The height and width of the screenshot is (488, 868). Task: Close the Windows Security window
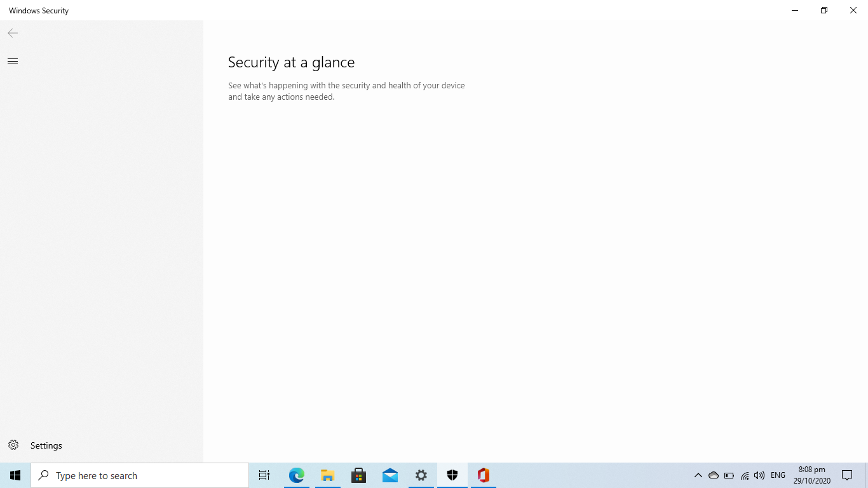(853, 10)
